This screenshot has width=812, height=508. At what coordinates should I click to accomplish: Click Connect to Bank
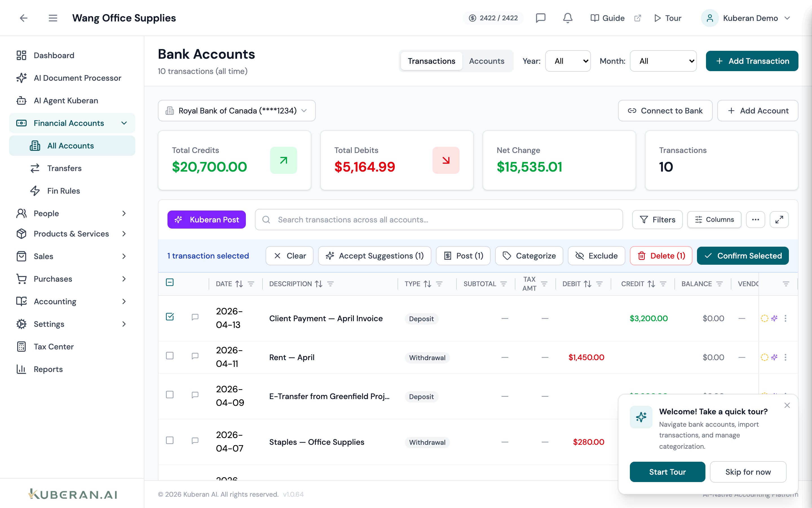665,111
